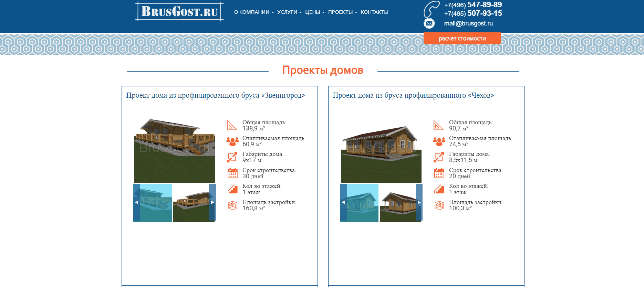The width and height of the screenshot is (644, 287).
Task: Select the second small thumbnail of Чехов
Action: click(x=401, y=203)
